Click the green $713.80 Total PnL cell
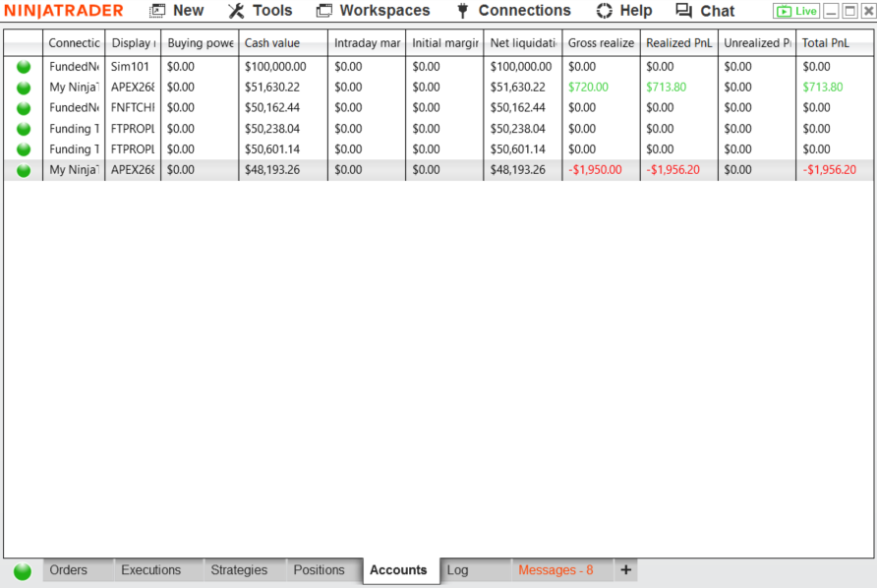The width and height of the screenshot is (877, 588). (835, 88)
